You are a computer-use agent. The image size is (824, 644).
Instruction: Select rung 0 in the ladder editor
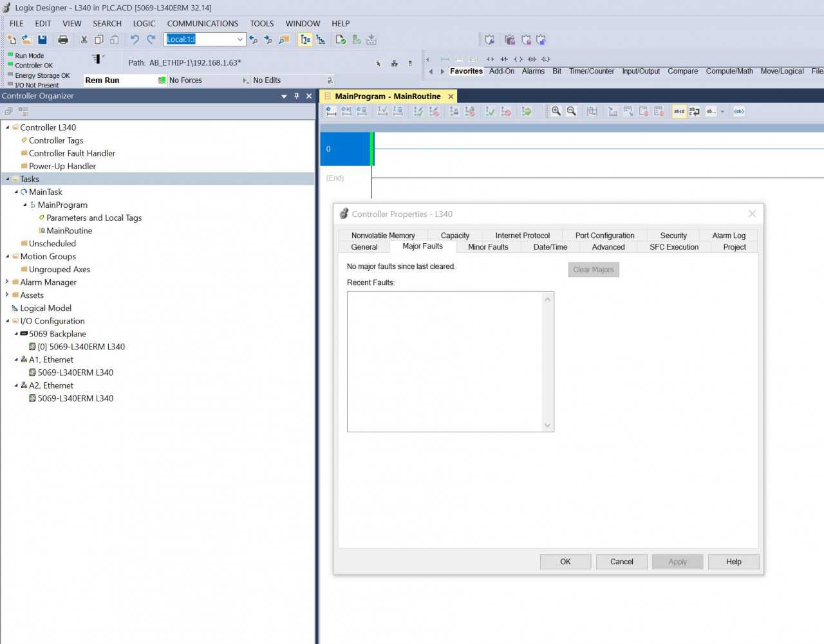coord(345,149)
